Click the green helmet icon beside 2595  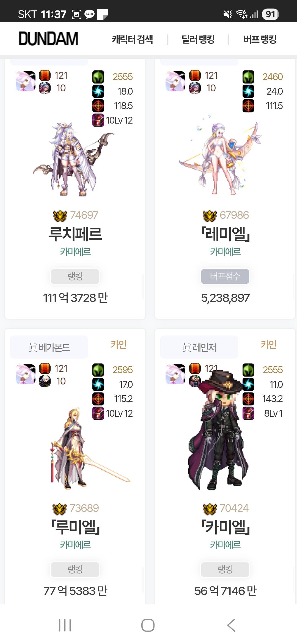[x=98, y=370]
